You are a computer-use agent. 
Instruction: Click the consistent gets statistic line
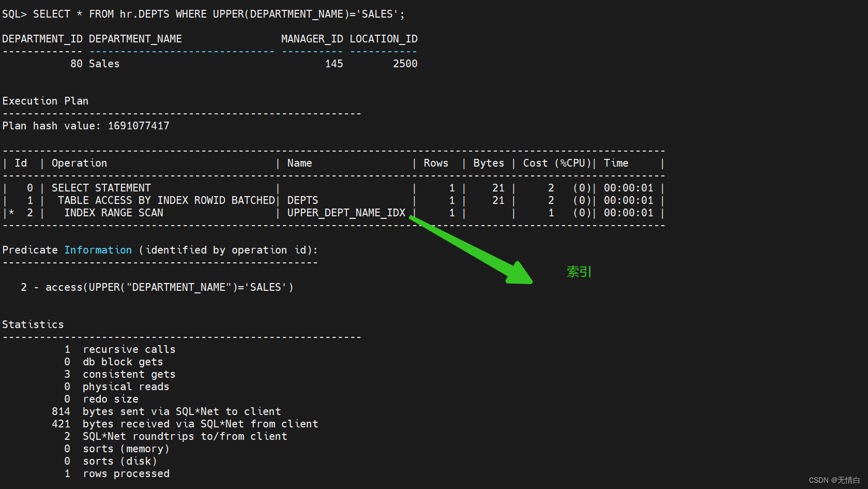[120, 374]
